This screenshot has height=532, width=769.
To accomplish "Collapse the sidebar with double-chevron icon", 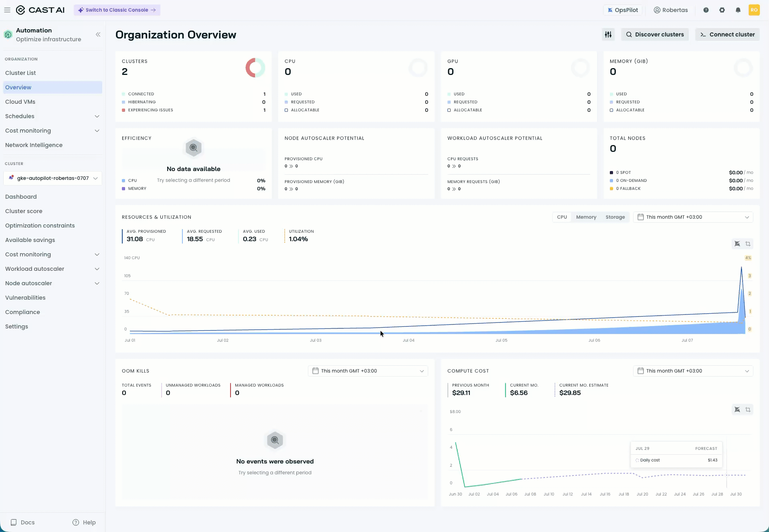I will 98,34.
